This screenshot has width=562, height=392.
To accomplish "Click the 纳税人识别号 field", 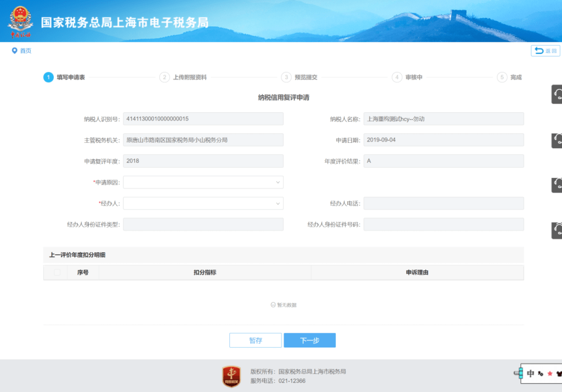I will (203, 119).
